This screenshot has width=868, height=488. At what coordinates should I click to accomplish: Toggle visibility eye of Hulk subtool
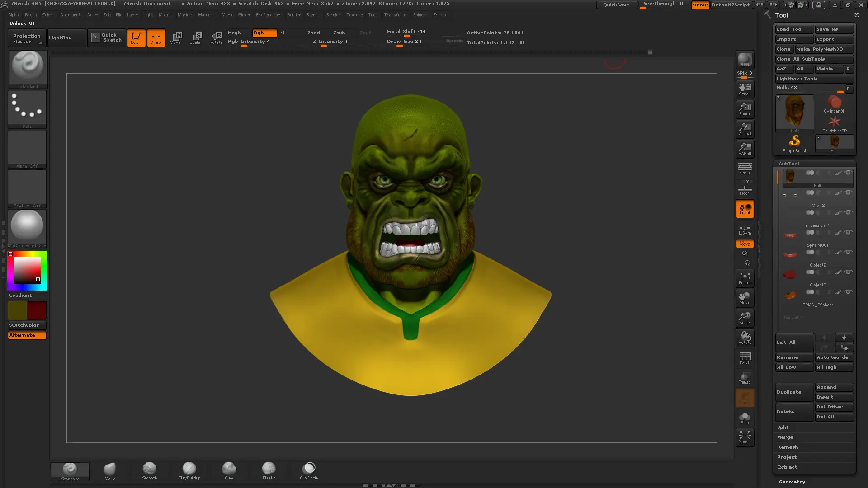[x=849, y=173]
